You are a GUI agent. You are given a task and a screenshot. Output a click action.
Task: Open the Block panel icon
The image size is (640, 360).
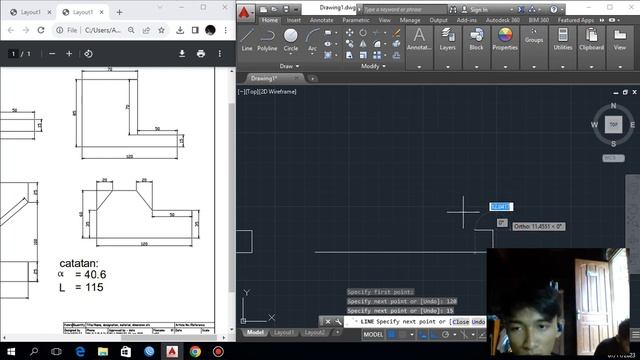476,39
